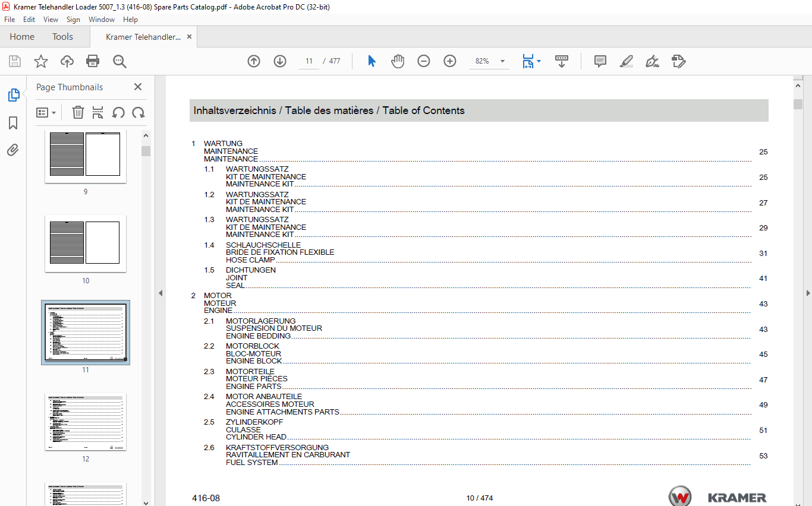Switch to the Tools tab
Image resolution: width=812 pixels, height=506 pixels.
tap(62, 37)
